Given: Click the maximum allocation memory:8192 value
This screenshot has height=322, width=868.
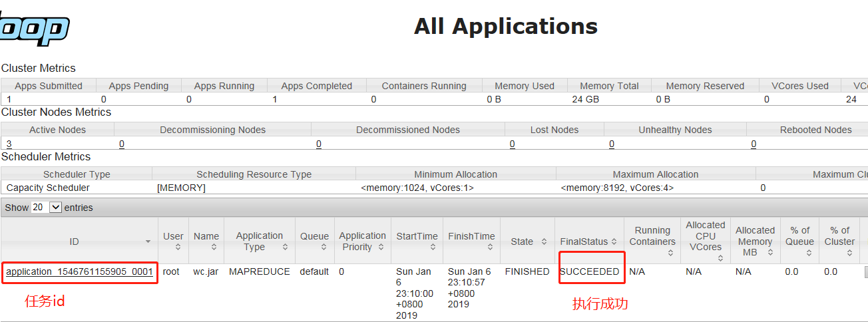Looking at the screenshot, I should 617,188.
